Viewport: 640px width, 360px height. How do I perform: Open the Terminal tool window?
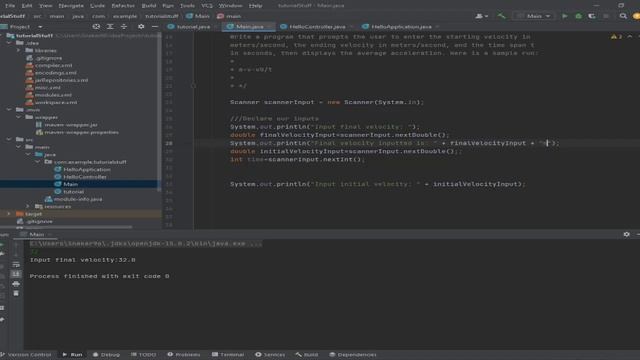(228, 354)
